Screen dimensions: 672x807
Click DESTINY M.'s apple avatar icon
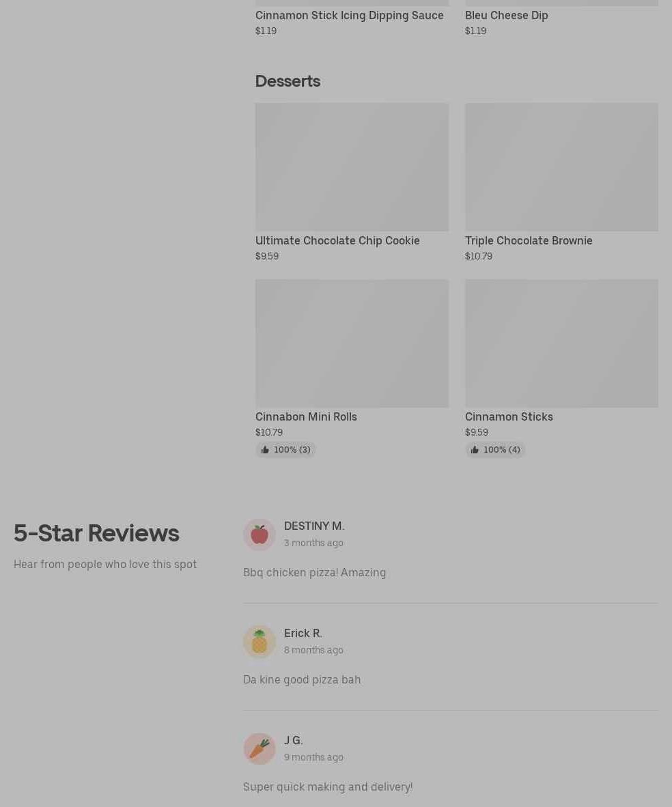coord(260,535)
